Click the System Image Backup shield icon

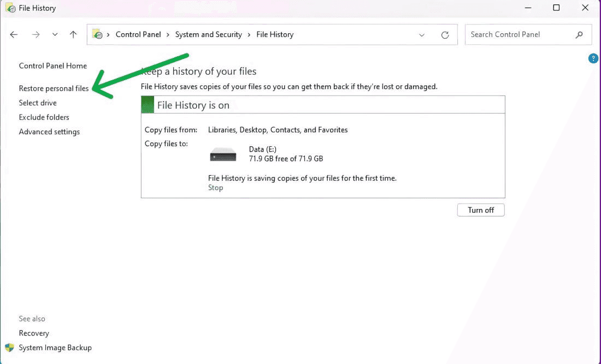(x=9, y=348)
